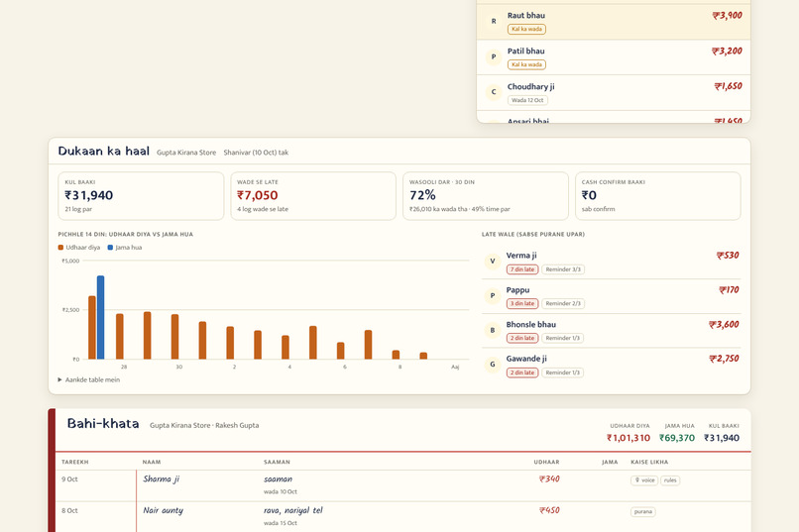Screen dimensions: 799x532
Task: Click the Saaman column header
Action: 277,463
